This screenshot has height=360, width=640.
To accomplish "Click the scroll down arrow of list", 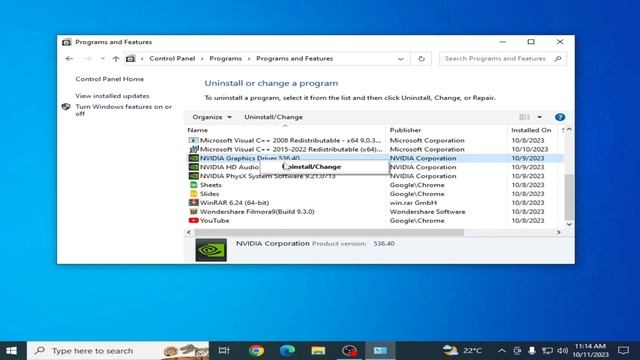I will 569,224.
